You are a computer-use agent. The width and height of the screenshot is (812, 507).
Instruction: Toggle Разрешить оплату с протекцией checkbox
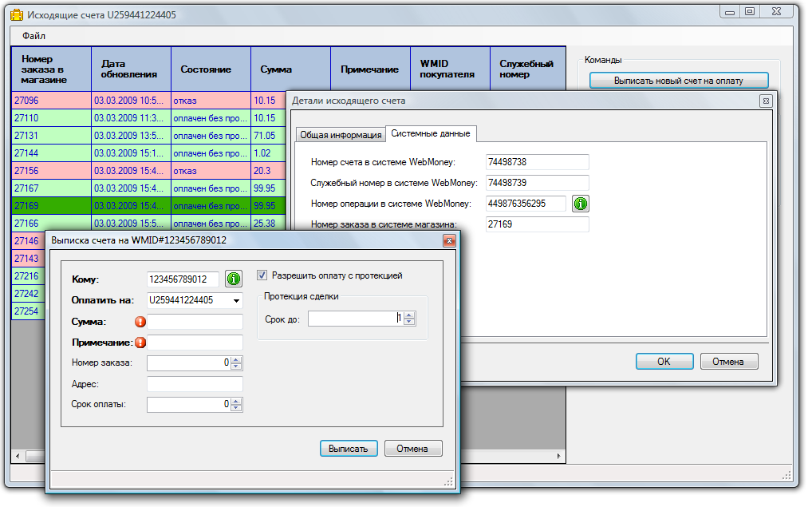pyautogui.click(x=262, y=275)
